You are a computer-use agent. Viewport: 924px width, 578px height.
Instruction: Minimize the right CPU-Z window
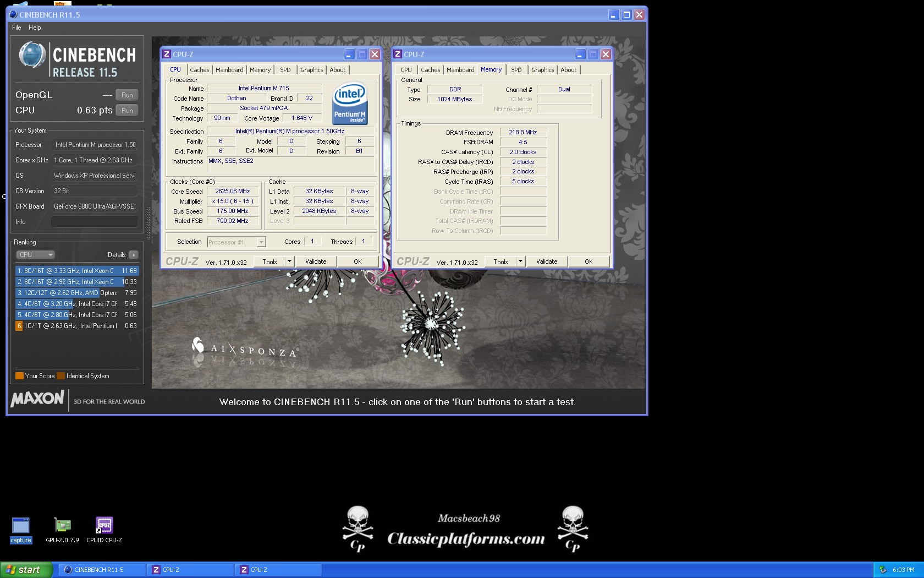click(580, 54)
